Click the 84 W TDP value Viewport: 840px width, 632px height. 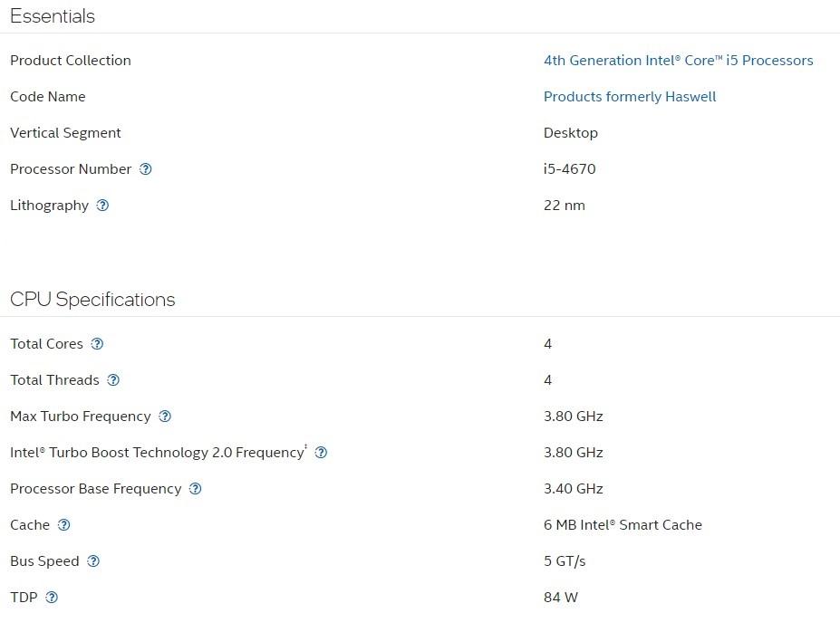(x=561, y=598)
